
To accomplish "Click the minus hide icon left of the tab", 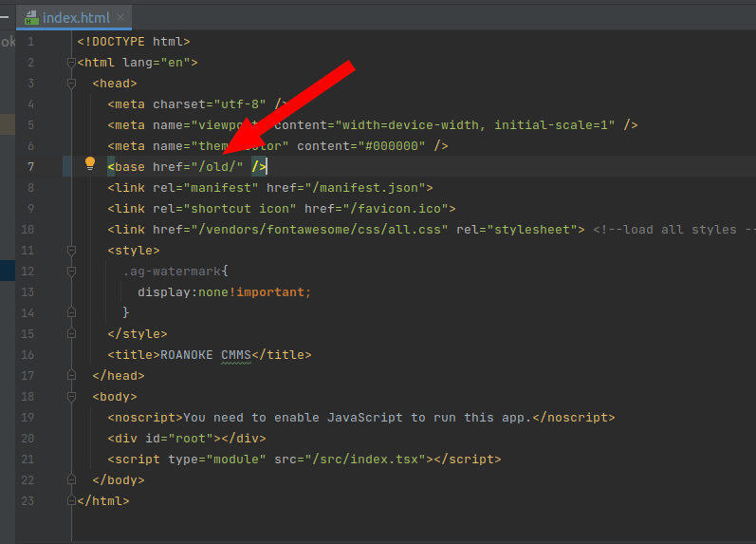I will point(5,17).
